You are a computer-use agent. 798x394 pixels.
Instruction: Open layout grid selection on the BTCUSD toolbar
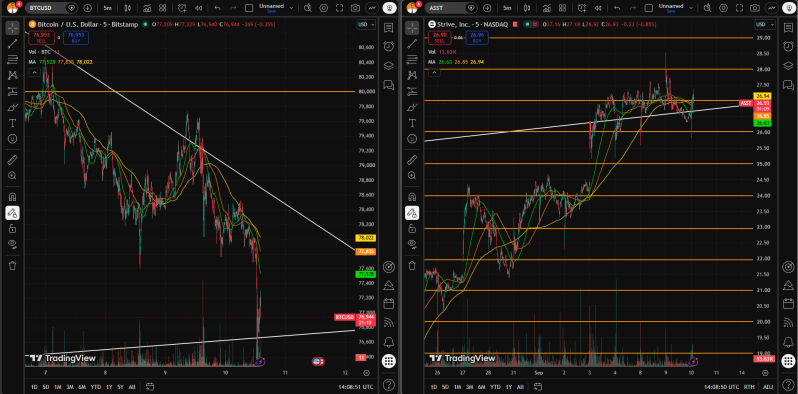pos(162,8)
